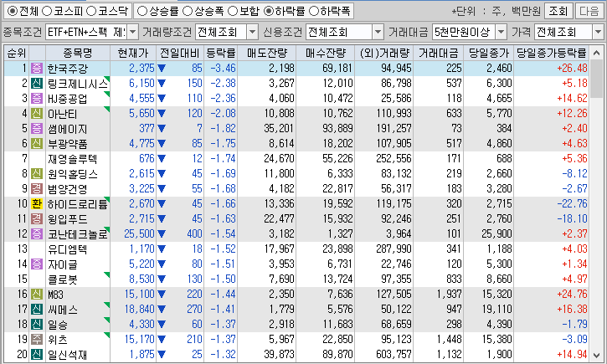Open the 거래량조건 dropdown arrow
Viewport: 607px width, 364px height.
(x=252, y=32)
